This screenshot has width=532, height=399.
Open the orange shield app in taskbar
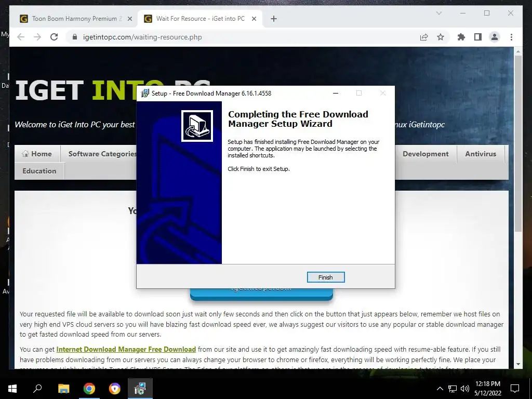pyautogui.click(x=115, y=389)
